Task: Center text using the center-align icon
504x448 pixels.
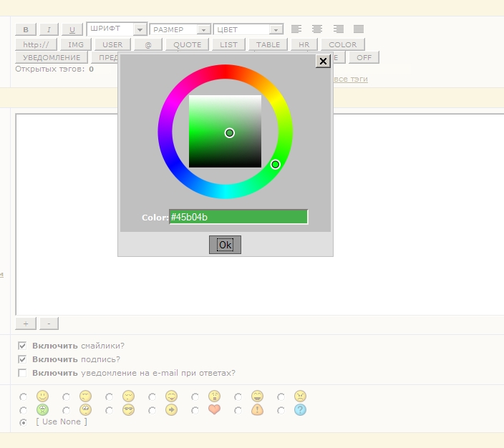Action: 317,29
